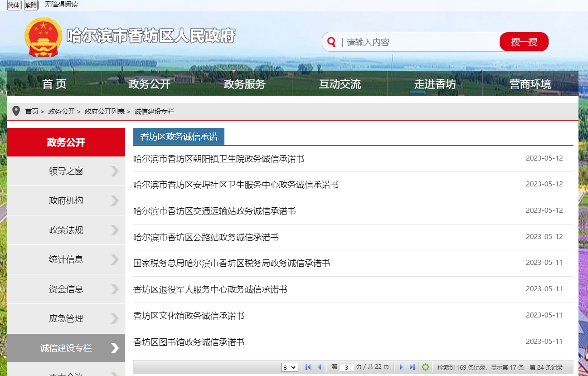
Task: Open the 互动交流 navigation menu
Action: pos(340,83)
